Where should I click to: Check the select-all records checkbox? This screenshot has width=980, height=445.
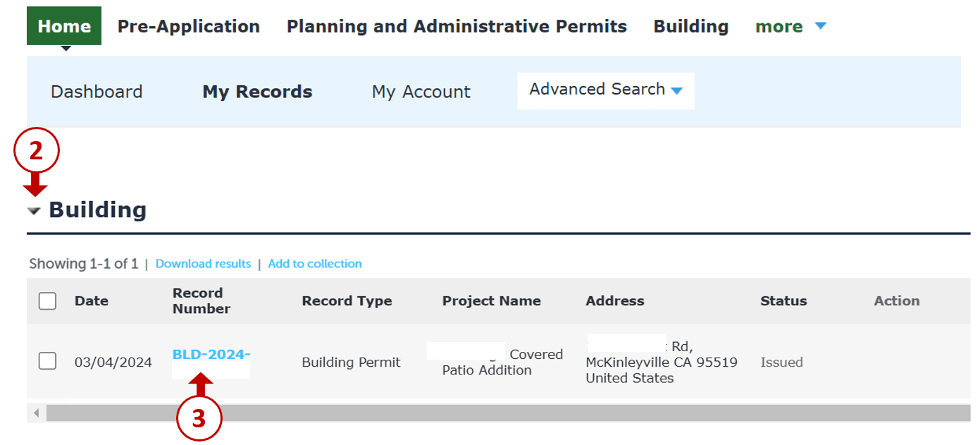pyautogui.click(x=48, y=301)
